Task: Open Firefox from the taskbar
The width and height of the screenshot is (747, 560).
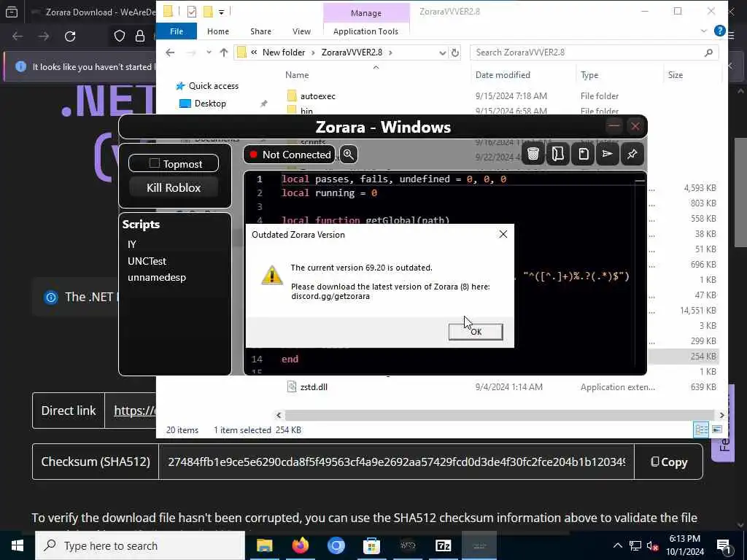Action: [x=300, y=545]
